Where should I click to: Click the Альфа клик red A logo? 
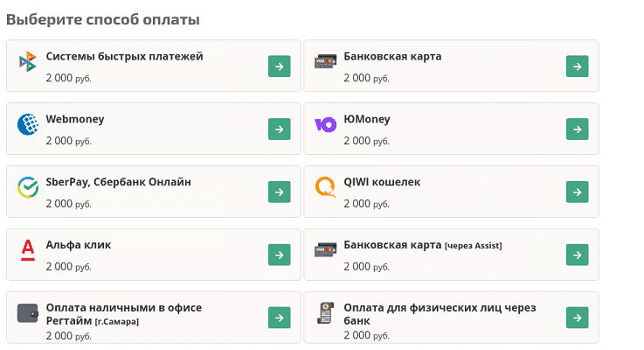(x=28, y=250)
